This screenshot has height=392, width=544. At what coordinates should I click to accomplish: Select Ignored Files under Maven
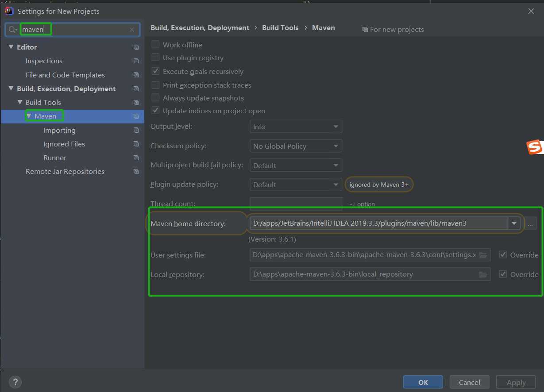64,144
